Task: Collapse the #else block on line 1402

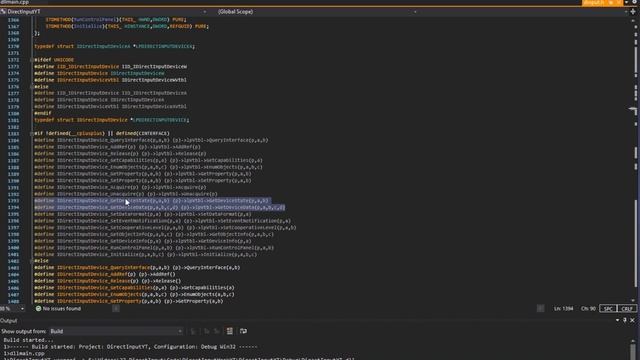Action: pos(31,261)
